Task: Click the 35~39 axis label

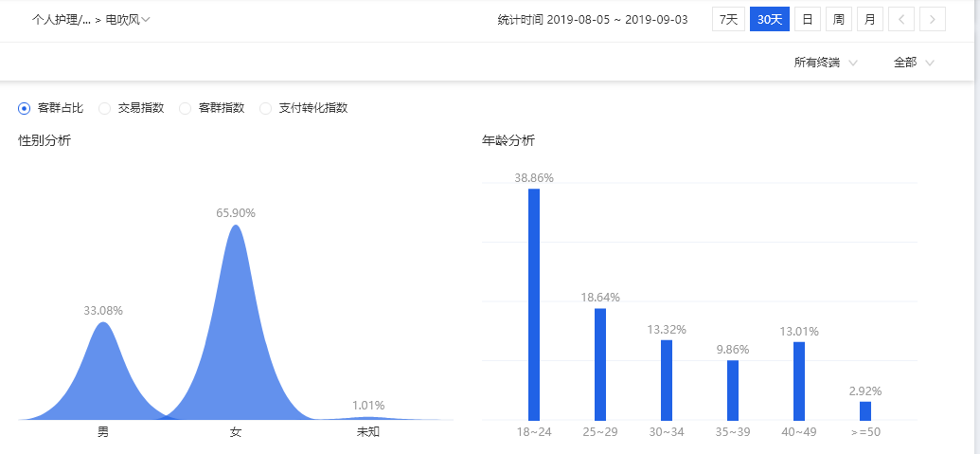Action: pyautogui.click(x=733, y=432)
